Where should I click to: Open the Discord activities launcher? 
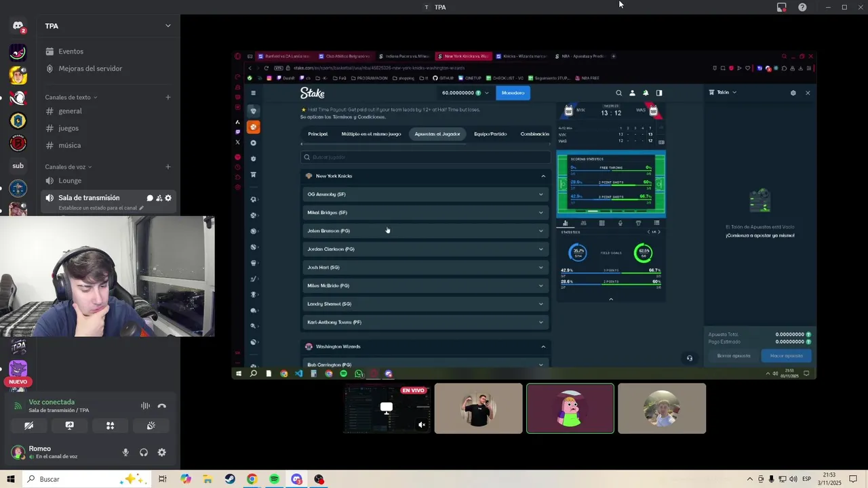(x=110, y=426)
